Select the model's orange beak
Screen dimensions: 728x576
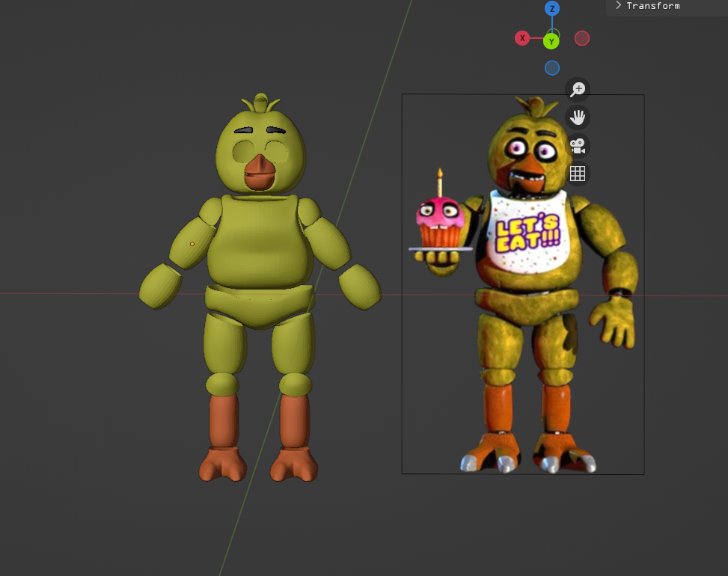[x=260, y=173]
